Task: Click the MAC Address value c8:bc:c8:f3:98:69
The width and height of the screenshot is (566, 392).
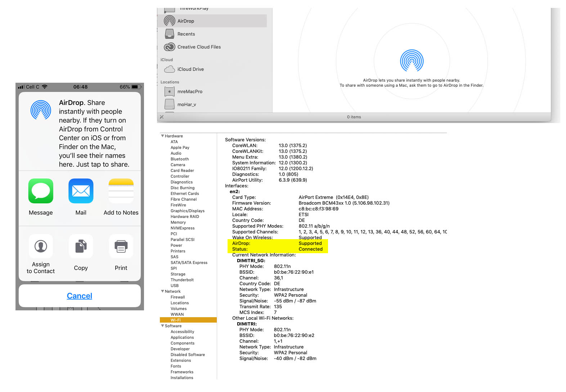Action: point(318,209)
